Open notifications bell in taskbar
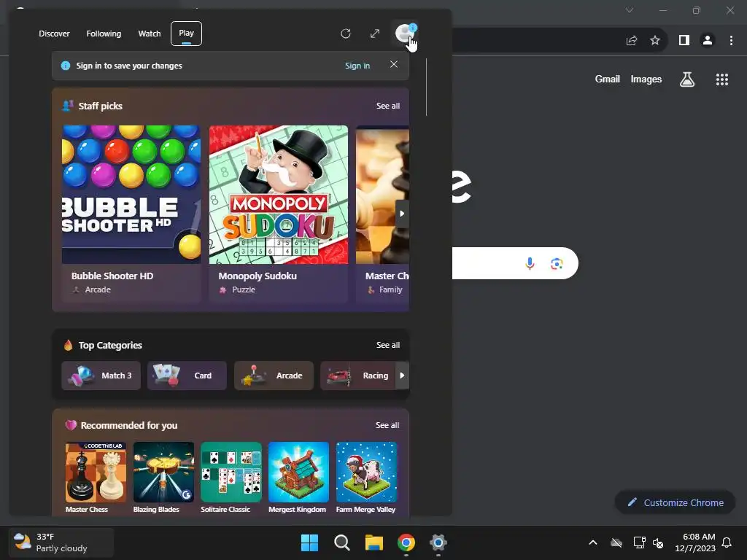This screenshot has width=747, height=560. click(727, 542)
